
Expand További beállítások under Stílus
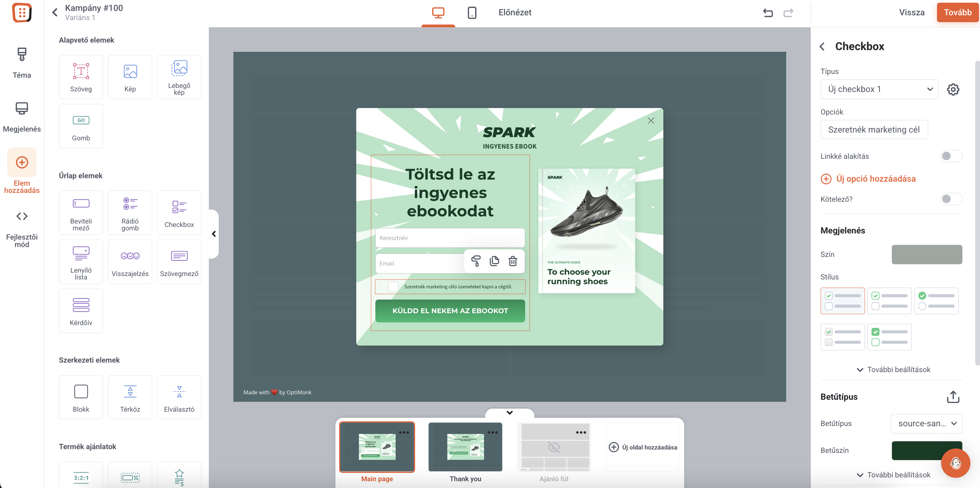(x=893, y=369)
